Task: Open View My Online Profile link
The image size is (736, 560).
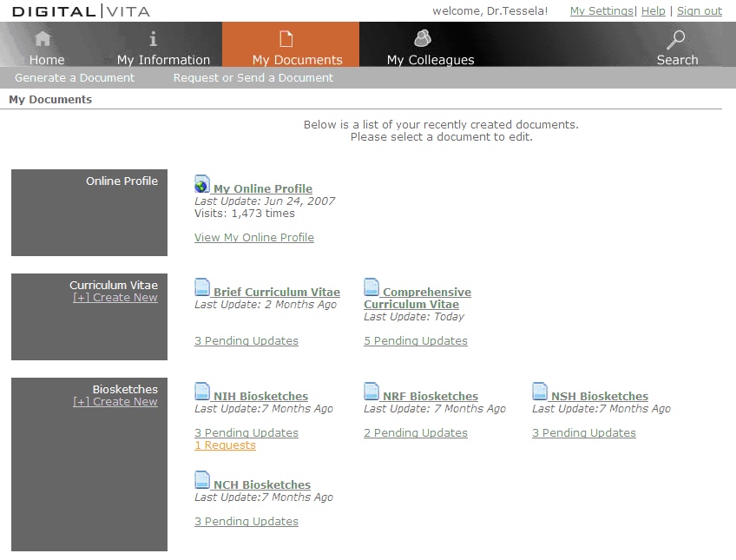Action: [254, 238]
